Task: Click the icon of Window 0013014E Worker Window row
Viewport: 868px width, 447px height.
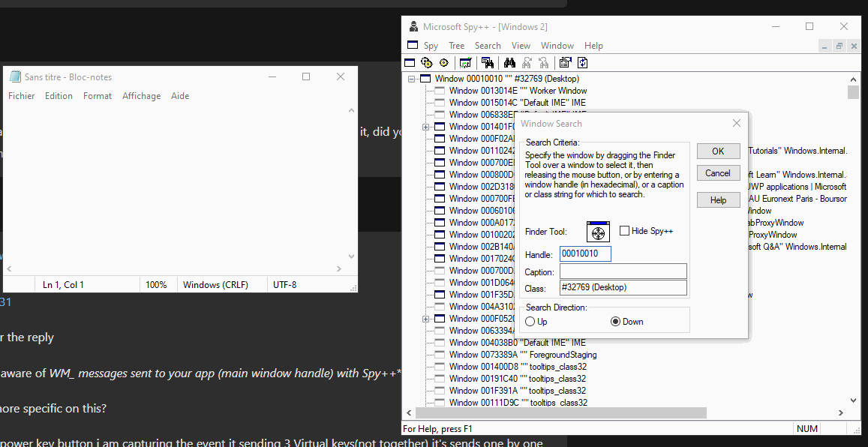Action: click(x=440, y=91)
